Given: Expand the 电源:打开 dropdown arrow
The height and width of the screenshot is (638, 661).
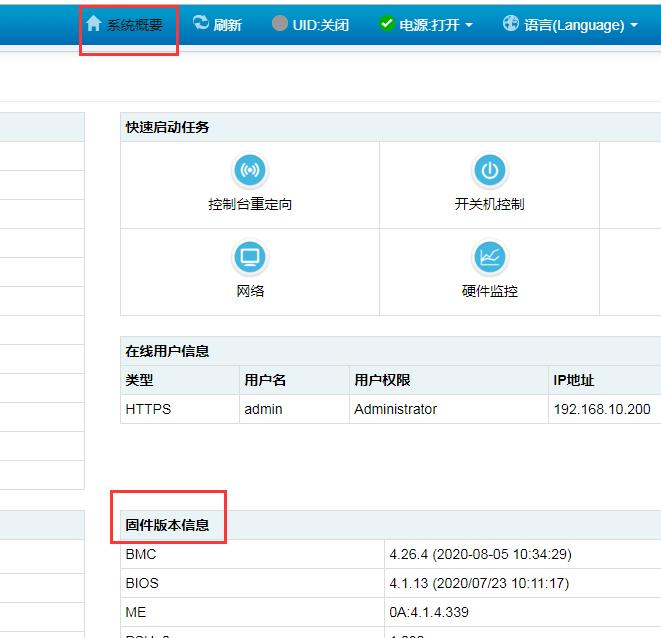Looking at the screenshot, I should tap(469, 25).
